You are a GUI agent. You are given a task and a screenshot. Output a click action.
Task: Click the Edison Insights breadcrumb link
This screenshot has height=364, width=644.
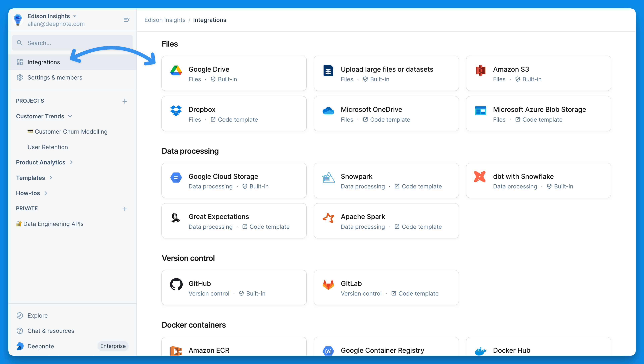[x=165, y=20]
